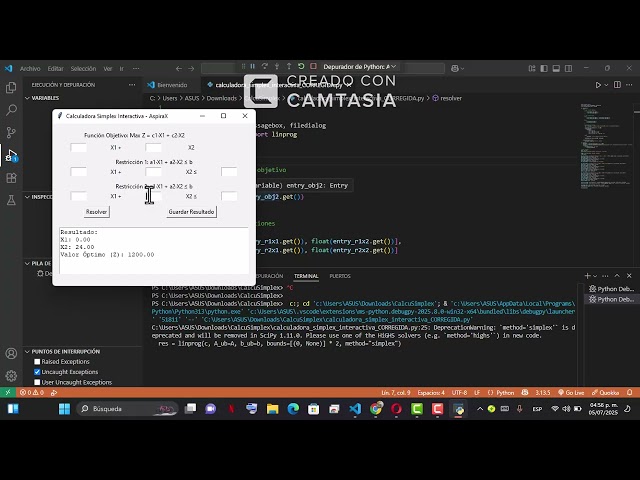Focus Restricción 1 limit b field
This screenshot has width=640, height=480.
point(229,171)
